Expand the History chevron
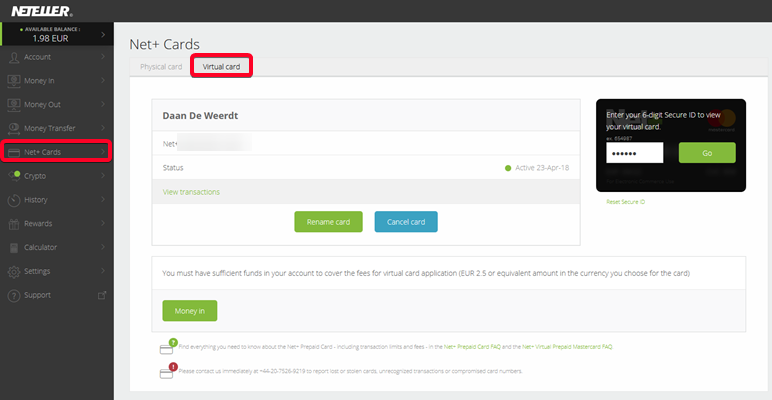 (103, 200)
